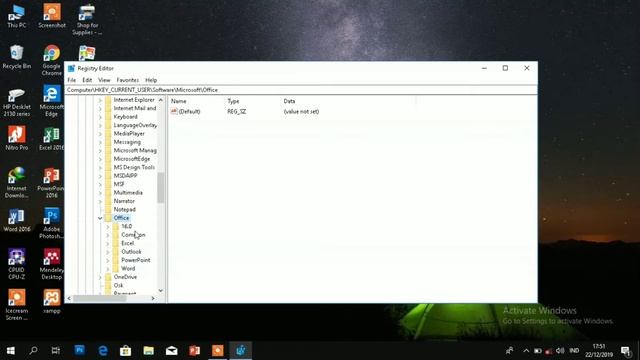Expand the Word subkey
The width and height of the screenshot is (640, 360).
(x=108, y=269)
